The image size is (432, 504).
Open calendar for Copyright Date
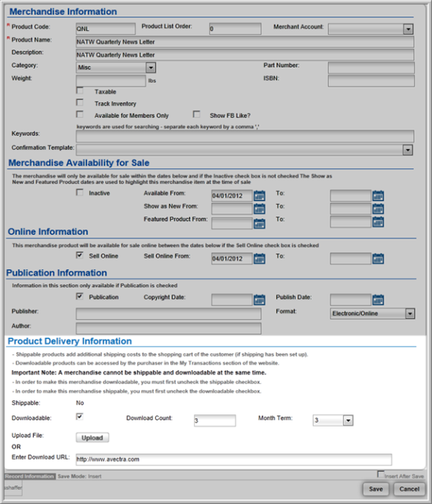[x=259, y=299]
